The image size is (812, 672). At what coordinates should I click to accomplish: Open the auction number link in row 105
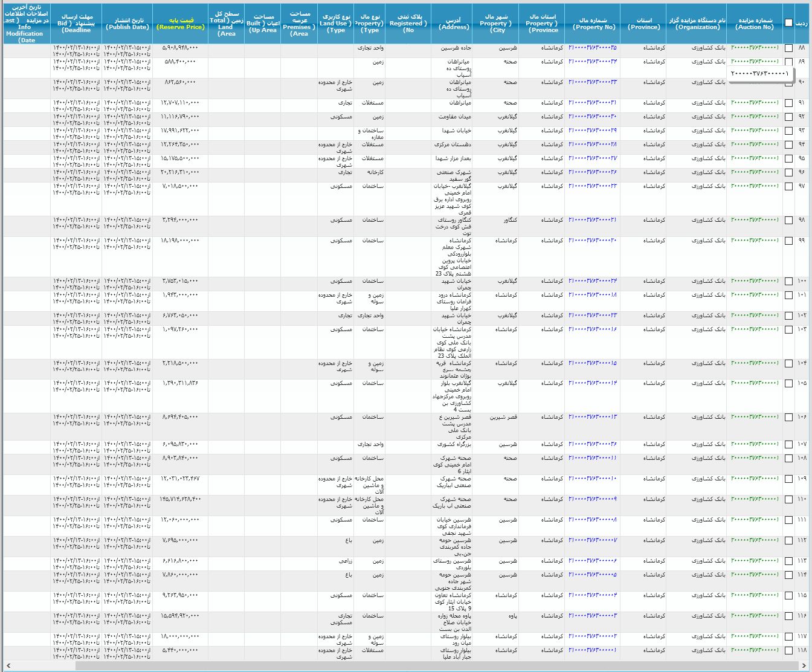click(x=755, y=383)
